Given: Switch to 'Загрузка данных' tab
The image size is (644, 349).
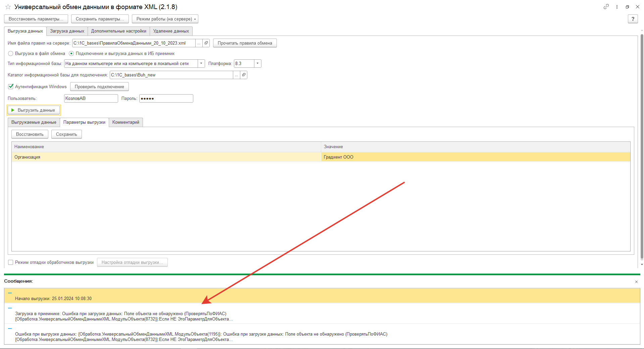Looking at the screenshot, I should click(67, 31).
